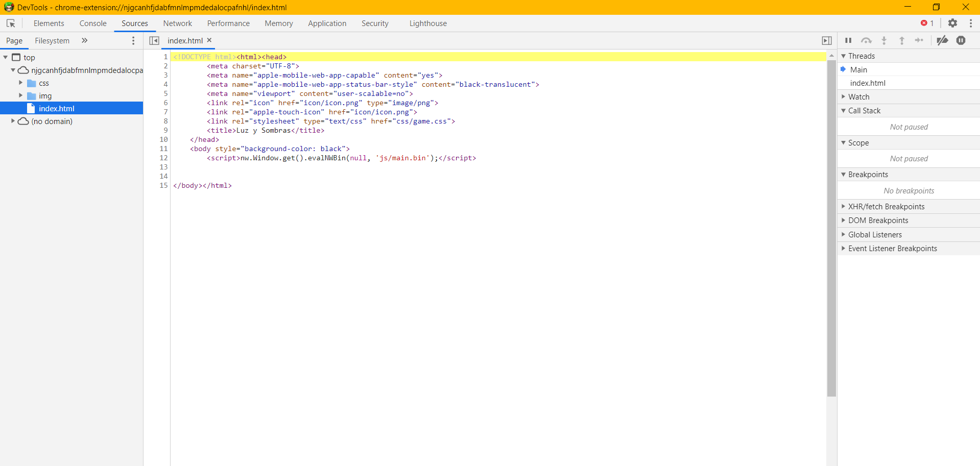
Task: Collapse the top frame tree node
Action: (x=6, y=57)
